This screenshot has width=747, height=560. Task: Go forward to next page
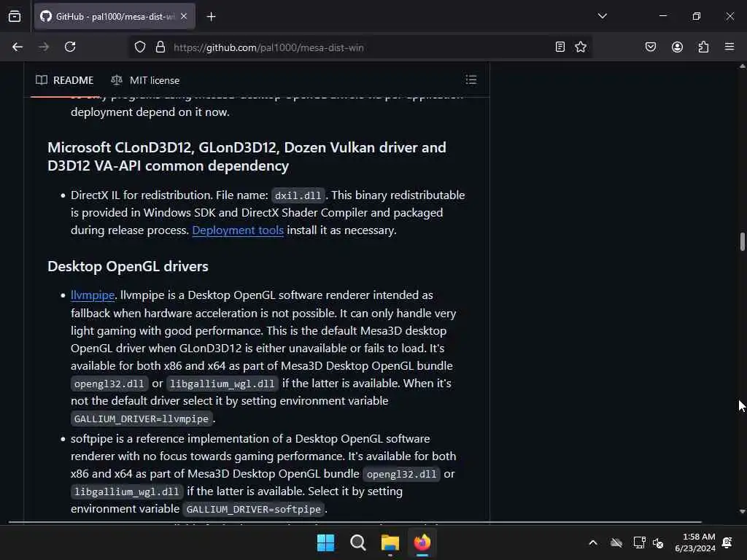tap(43, 47)
